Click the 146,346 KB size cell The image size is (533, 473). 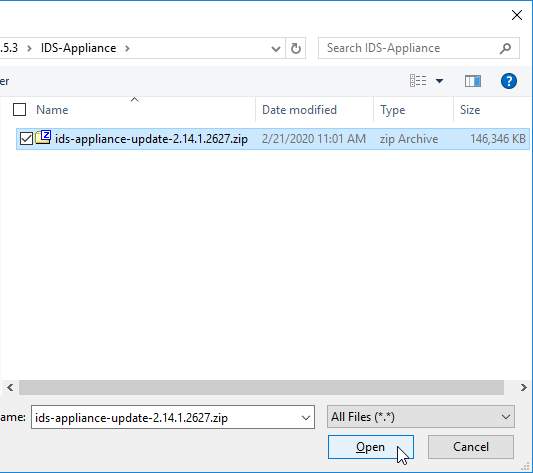(x=498, y=139)
